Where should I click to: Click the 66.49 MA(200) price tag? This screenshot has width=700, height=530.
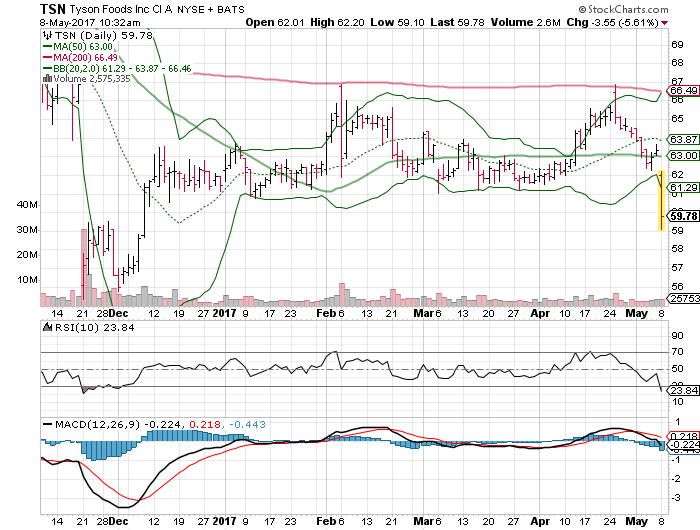click(683, 91)
